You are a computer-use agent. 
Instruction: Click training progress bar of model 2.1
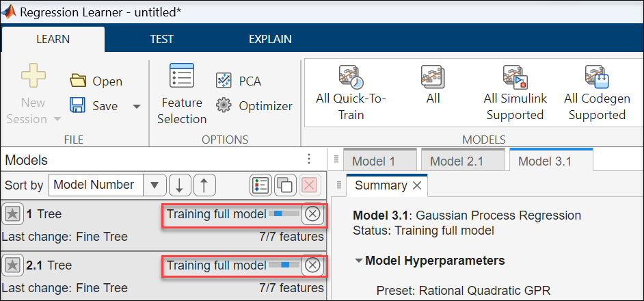(x=284, y=265)
